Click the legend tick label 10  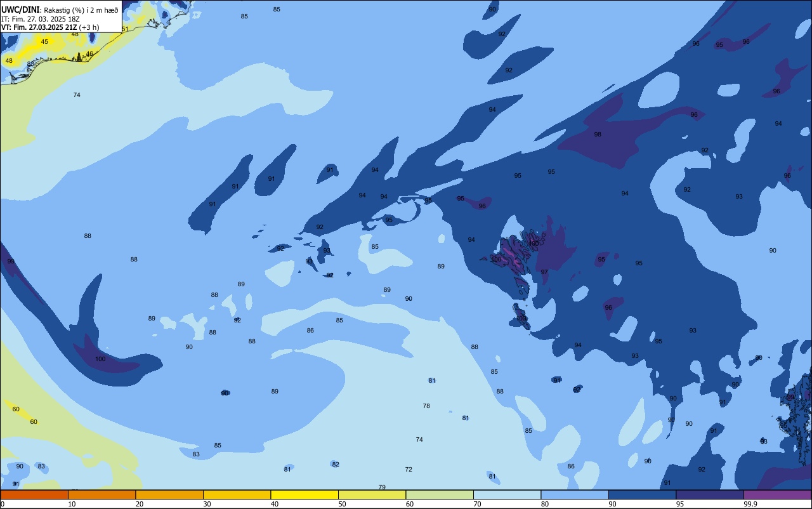[x=72, y=504]
